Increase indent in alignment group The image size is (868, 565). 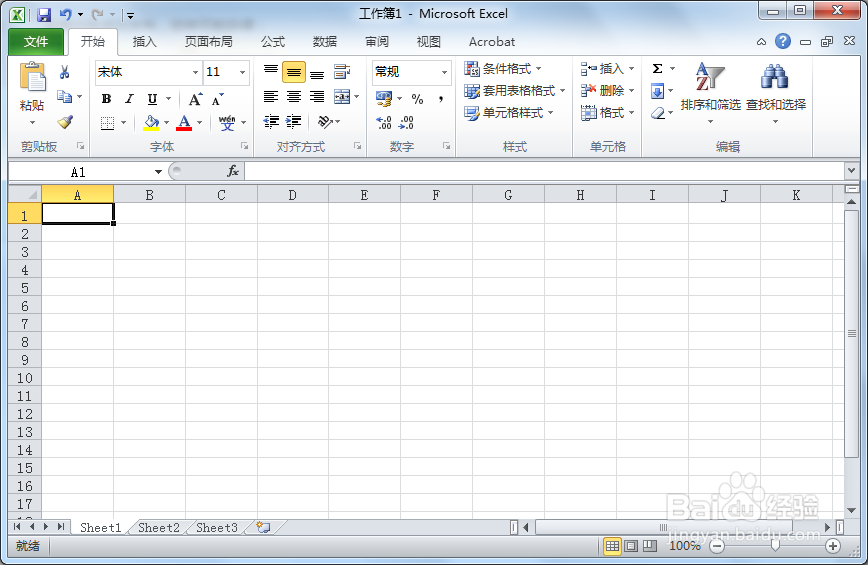pos(293,121)
